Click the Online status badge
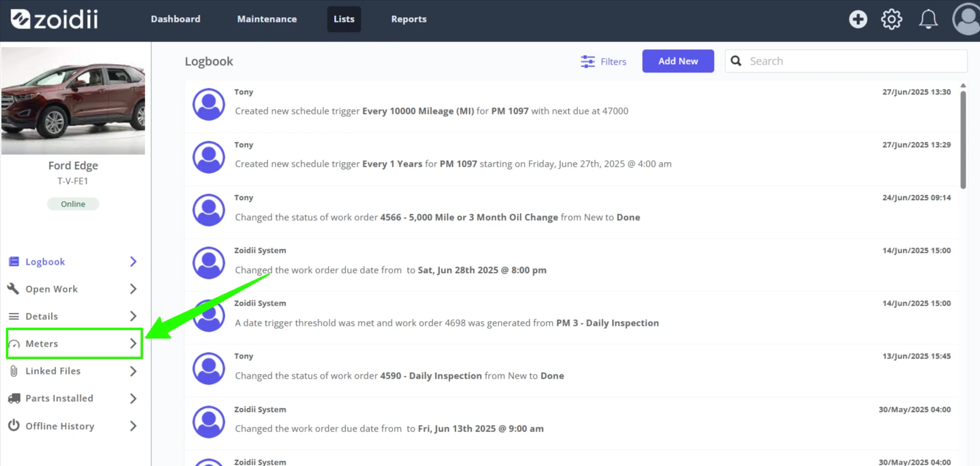 (x=73, y=204)
